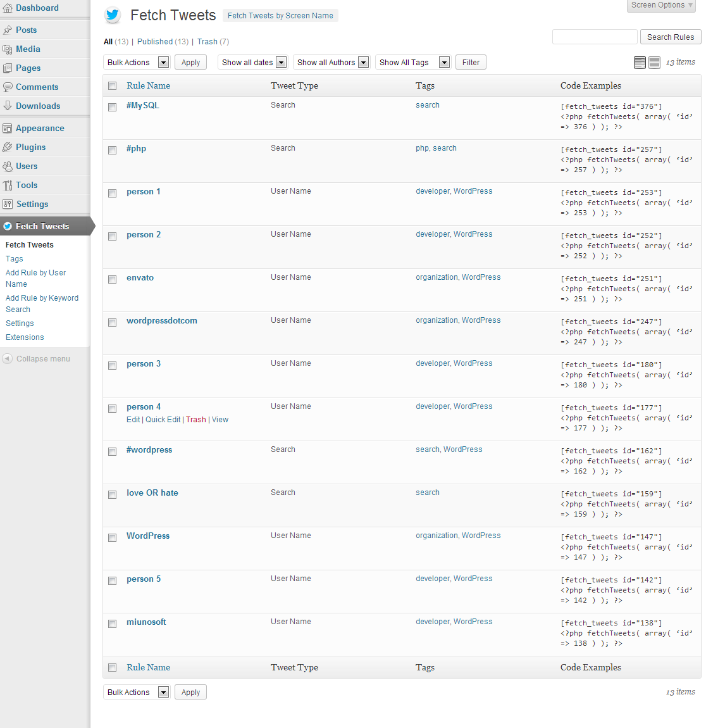Viewport: 706px width, 728px height.
Task: Click the Media library icon
Action: pyautogui.click(x=8, y=49)
